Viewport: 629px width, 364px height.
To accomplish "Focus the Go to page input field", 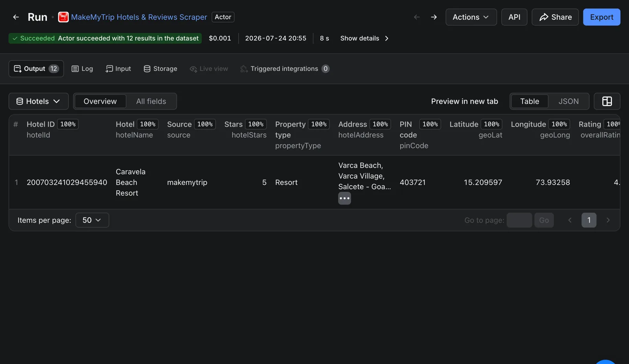I will coord(519,220).
